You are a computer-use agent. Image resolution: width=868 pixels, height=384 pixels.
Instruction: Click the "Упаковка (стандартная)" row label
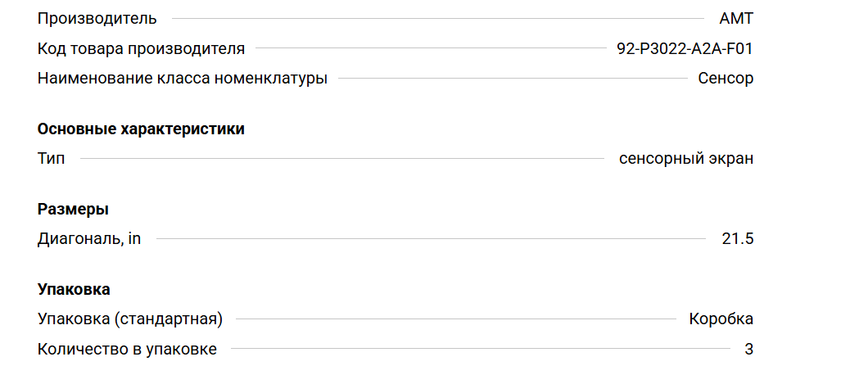tap(130, 319)
